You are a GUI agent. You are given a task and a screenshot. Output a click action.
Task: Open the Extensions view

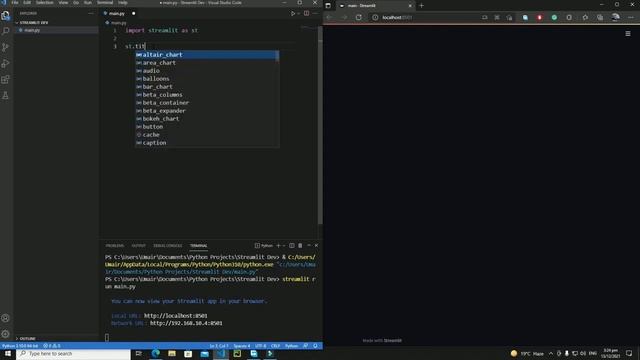click(6, 79)
